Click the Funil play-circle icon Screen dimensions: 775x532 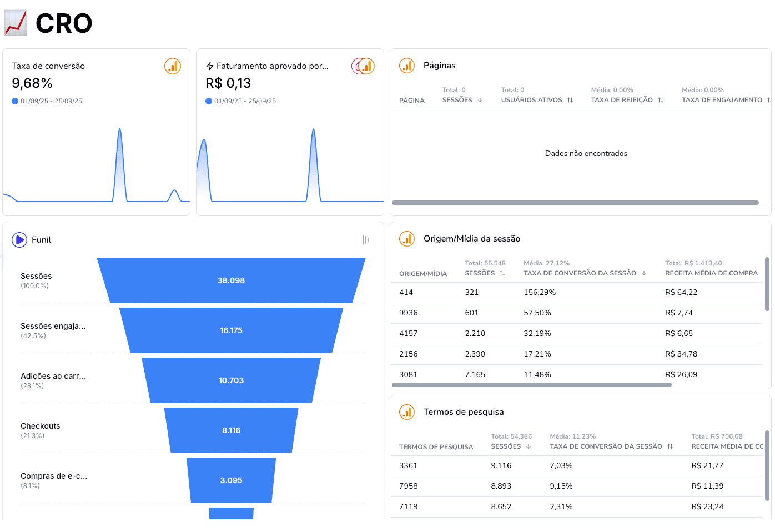pyautogui.click(x=19, y=240)
